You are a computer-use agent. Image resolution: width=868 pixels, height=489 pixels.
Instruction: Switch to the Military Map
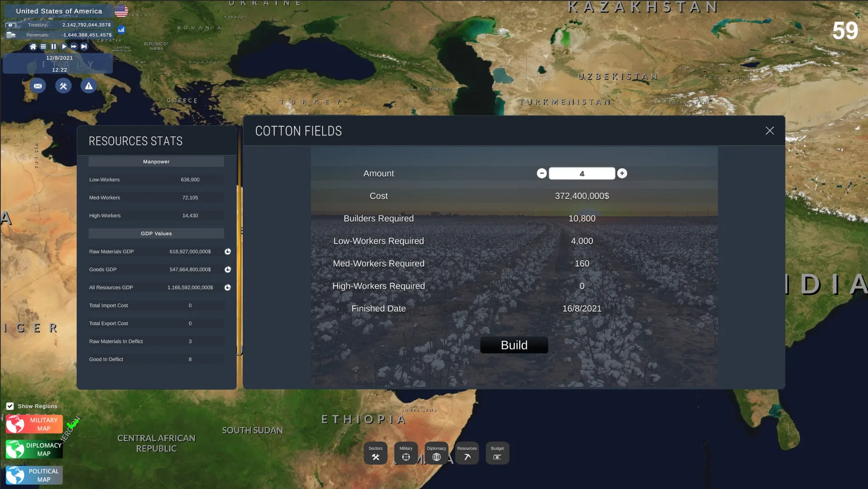pos(34,424)
